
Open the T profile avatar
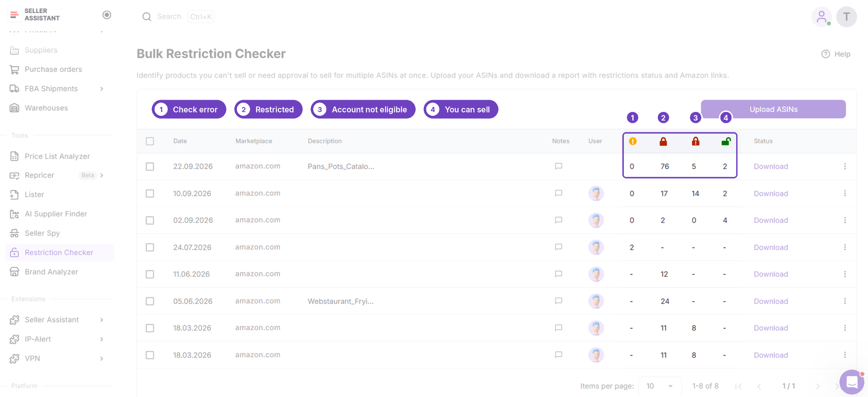(x=846, y=17)
